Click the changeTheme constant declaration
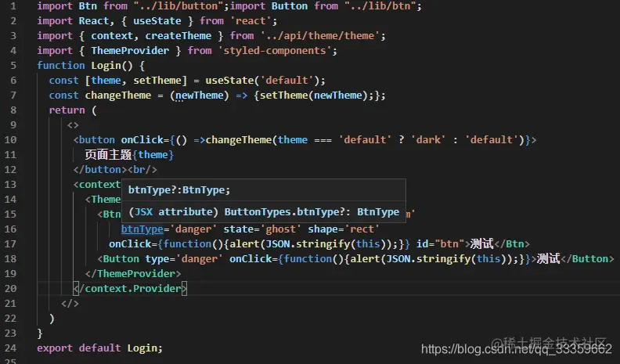 [118, 96]
